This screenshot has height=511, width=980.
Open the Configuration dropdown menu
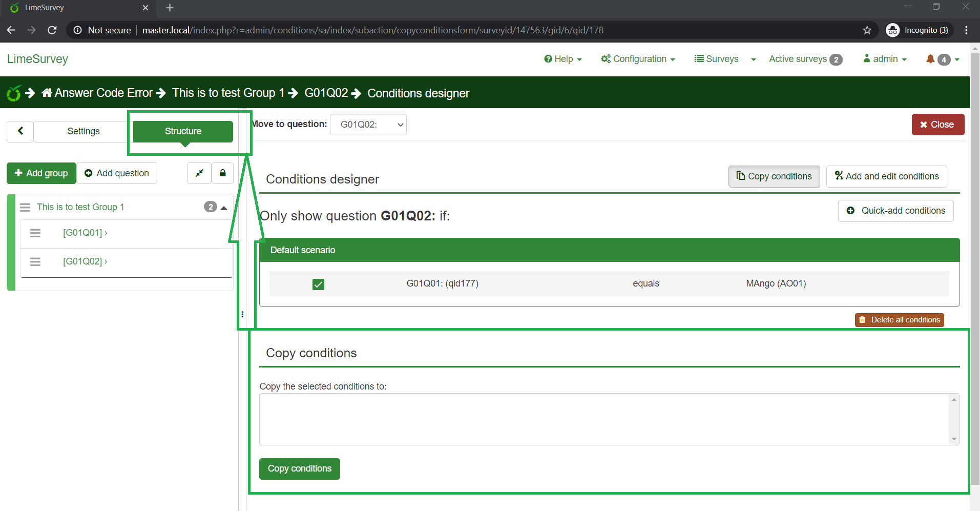pos(638,59)
